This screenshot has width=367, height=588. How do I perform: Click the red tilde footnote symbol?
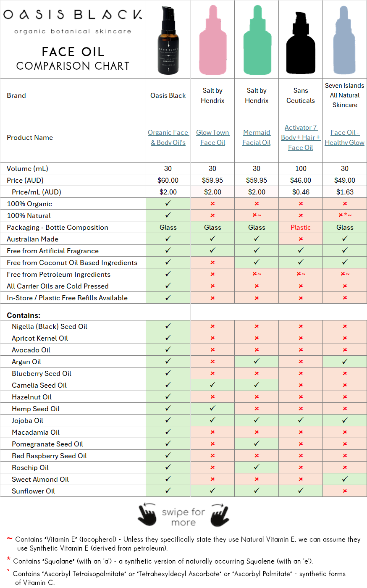pos(9,539)
